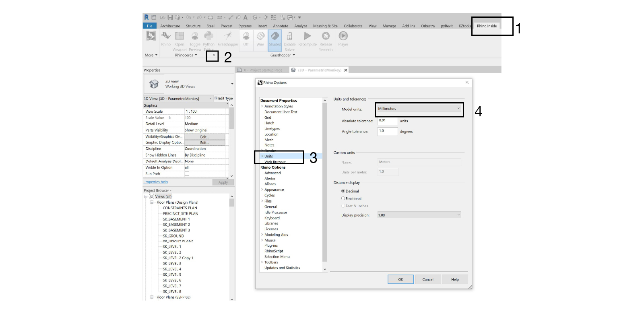The height and width of the screenshot is (322, 644).
Task: Click OK in Rhino Options dialog
Action: (x=400, y=279)
